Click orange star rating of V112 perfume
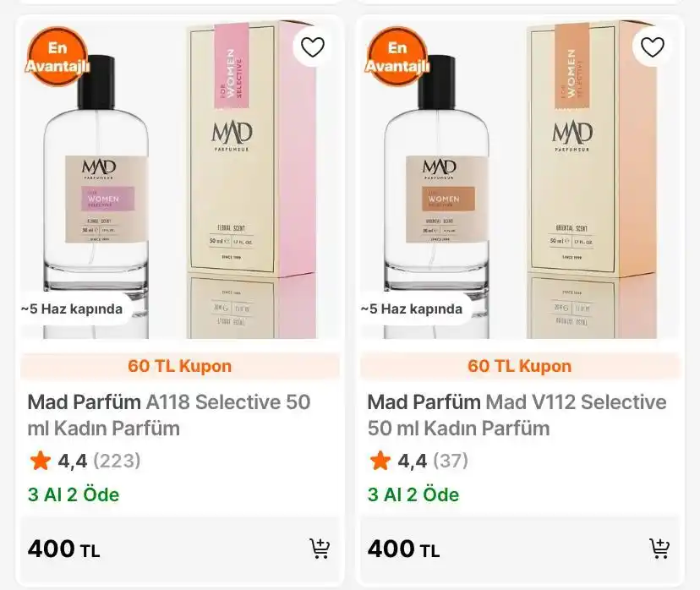 click(380, 460)
